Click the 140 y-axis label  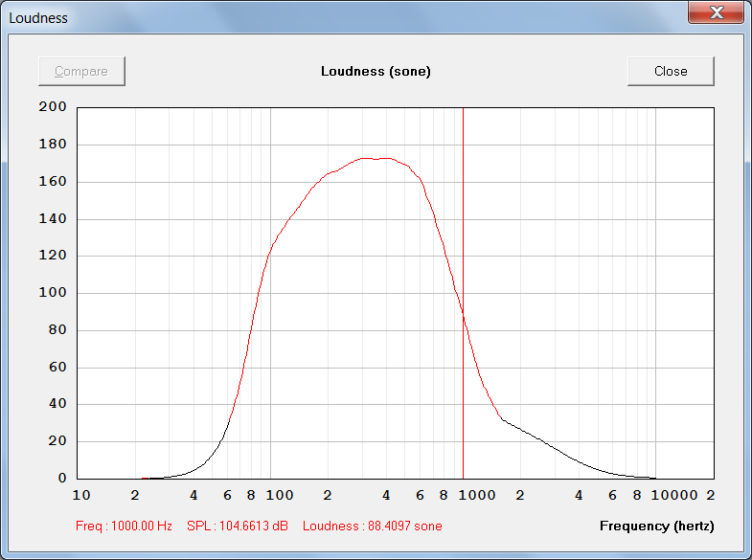pyautogui.click(x=53, y=218)
